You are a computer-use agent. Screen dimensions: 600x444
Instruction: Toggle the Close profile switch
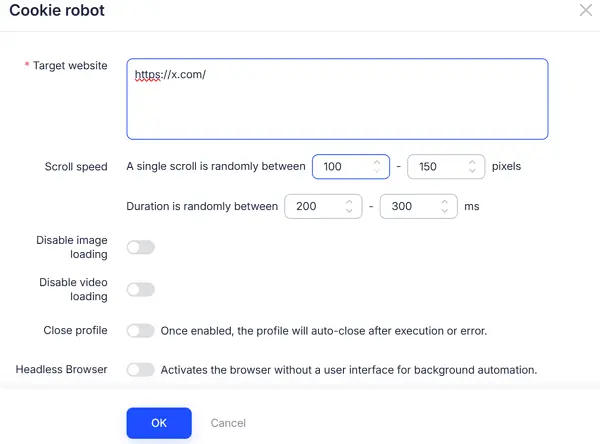pos(141,330)
